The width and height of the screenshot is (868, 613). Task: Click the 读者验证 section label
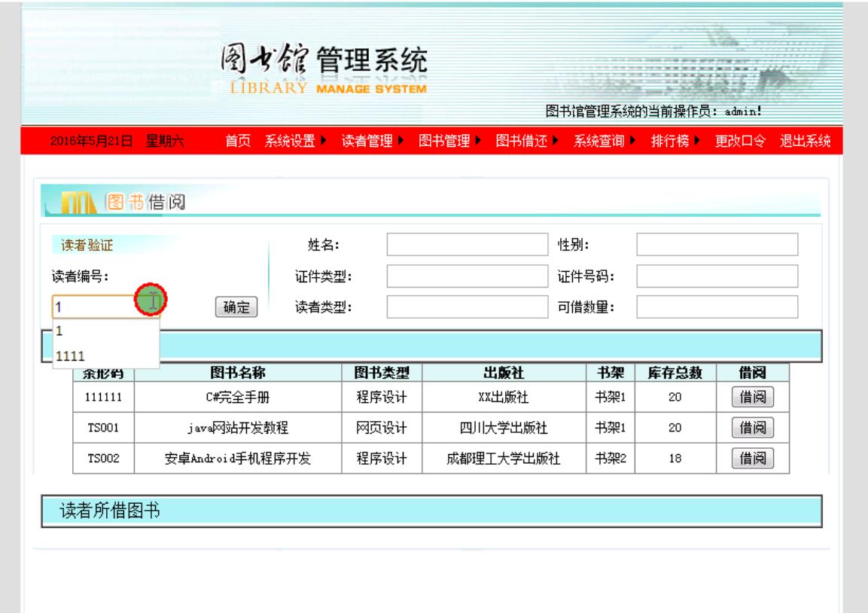[x=87, y=245]
